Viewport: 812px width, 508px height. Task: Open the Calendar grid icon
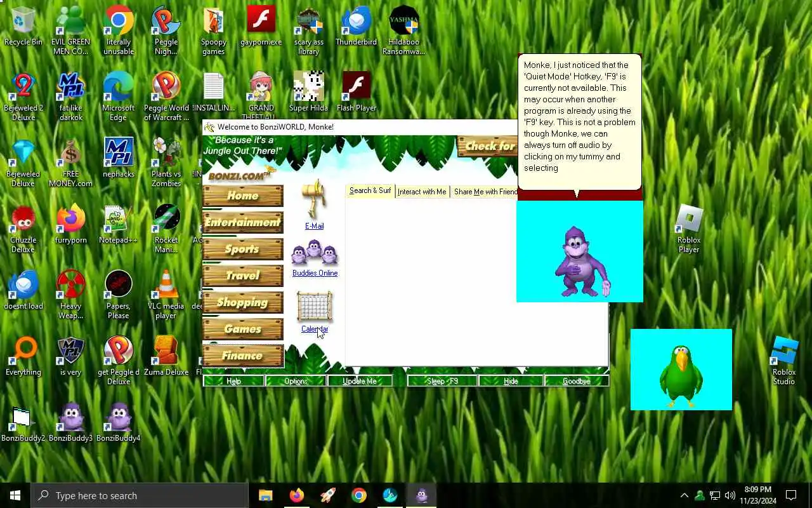tap(315, 307)
